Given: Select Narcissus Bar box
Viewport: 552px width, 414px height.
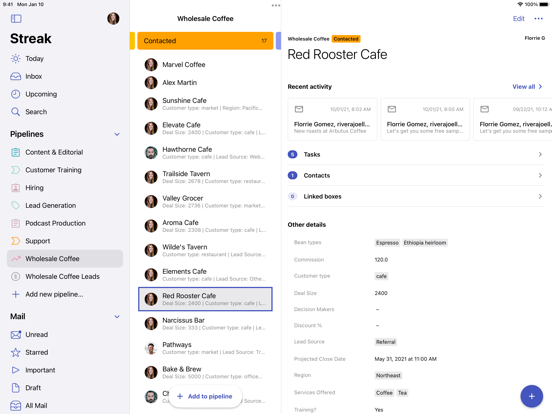Looking at the screenshot, I should (205, 324).
